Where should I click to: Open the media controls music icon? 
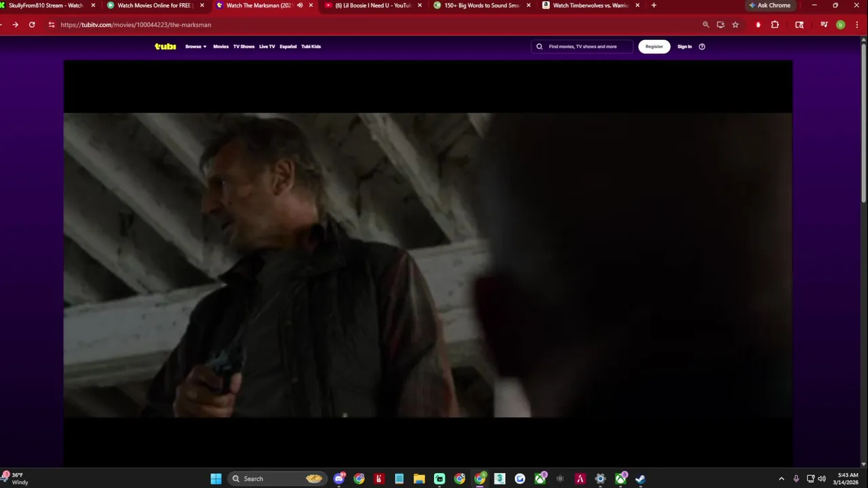[824, 24]
